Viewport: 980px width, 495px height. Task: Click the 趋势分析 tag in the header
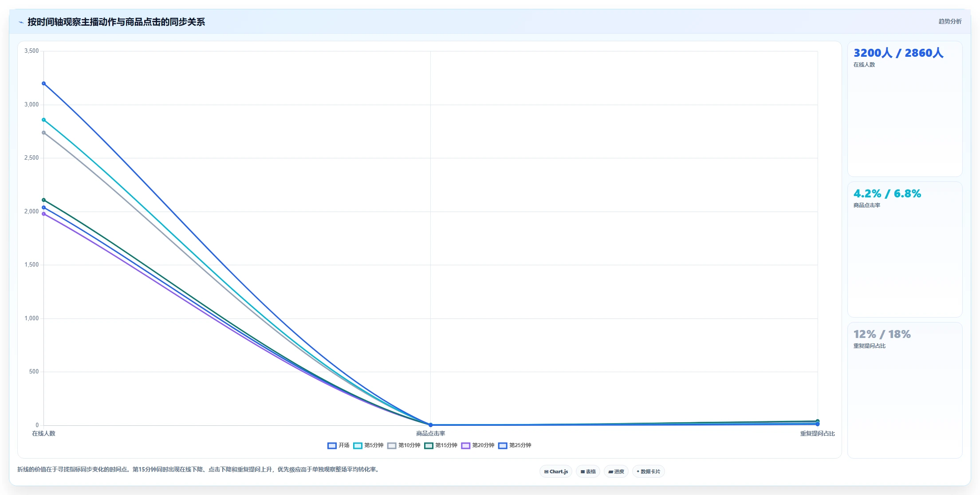coord(950,21)
